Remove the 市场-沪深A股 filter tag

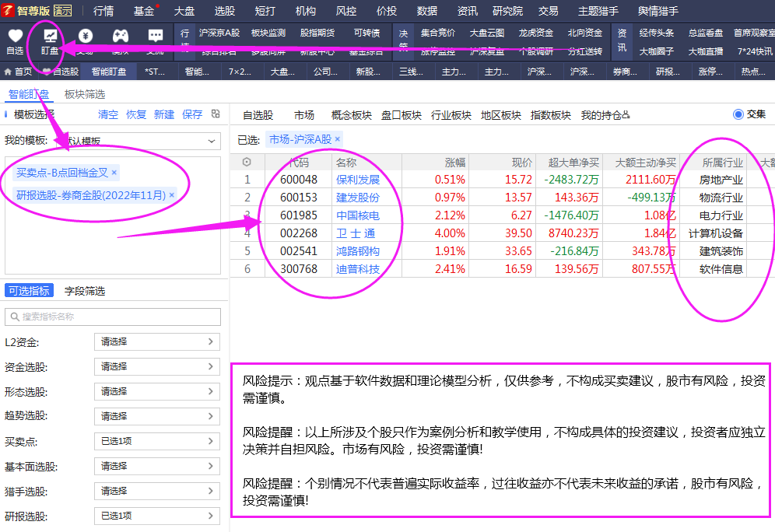338,139
